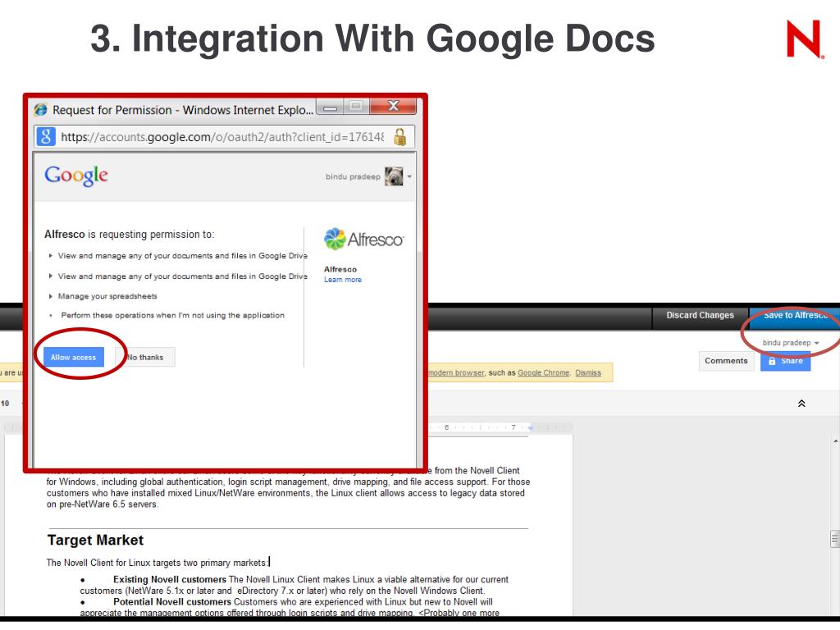Click the Alfresco logo image
Screen dimensions: 840x630
click(363, 239)
